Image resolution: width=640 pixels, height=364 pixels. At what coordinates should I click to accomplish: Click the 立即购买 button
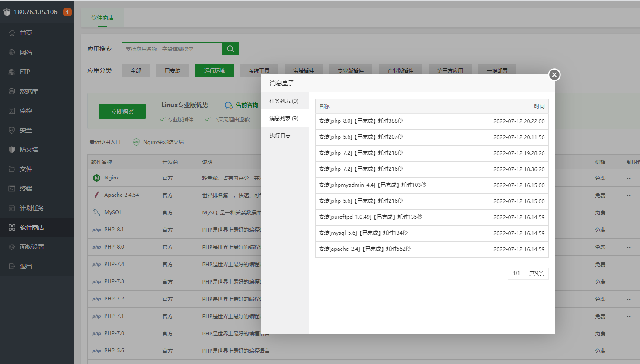pos(122,111)
